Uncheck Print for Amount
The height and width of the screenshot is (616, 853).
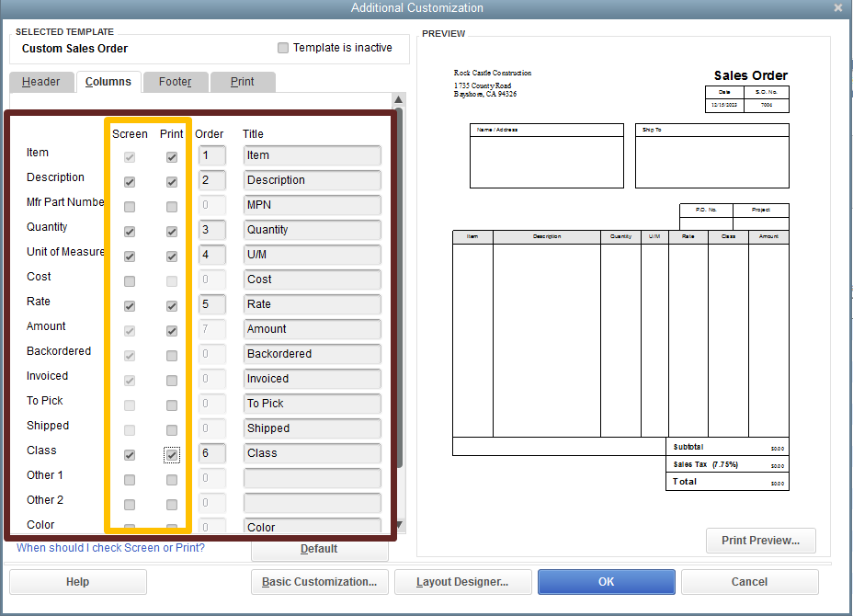[x=172, y=331]
